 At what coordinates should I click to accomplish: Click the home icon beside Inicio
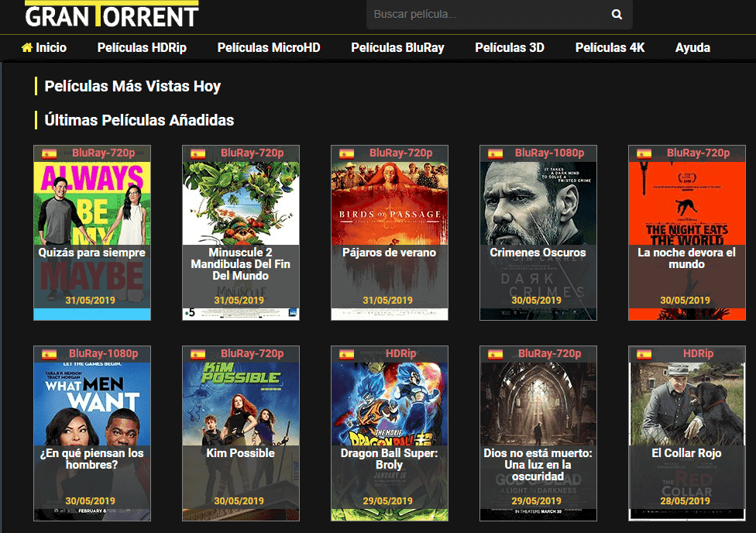[x=27, y=47]
